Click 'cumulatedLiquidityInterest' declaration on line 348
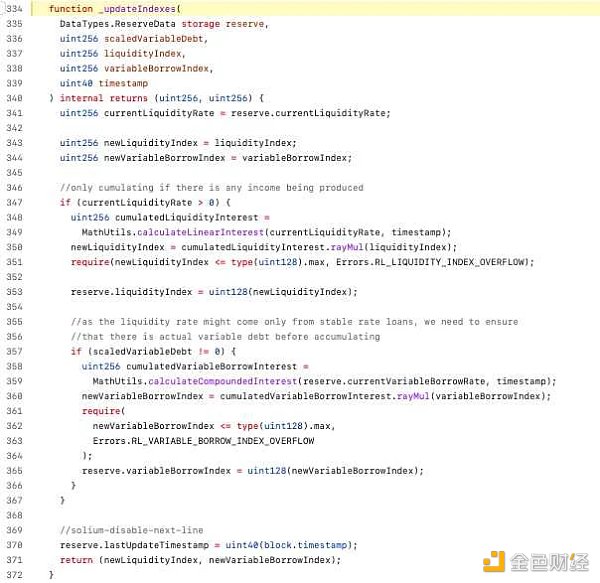This screenshot has width=600, height=583. (x=186, y=217)
